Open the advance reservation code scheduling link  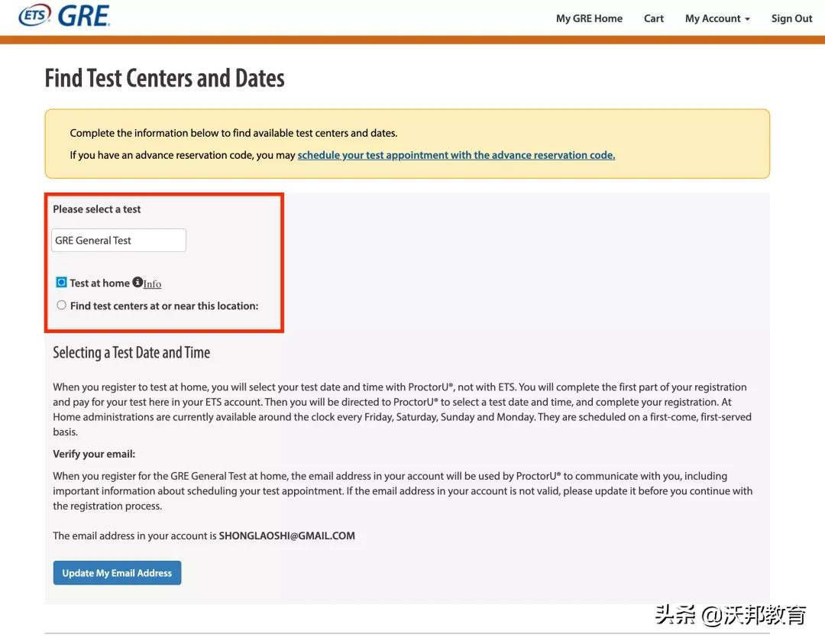tap(456, 155)
